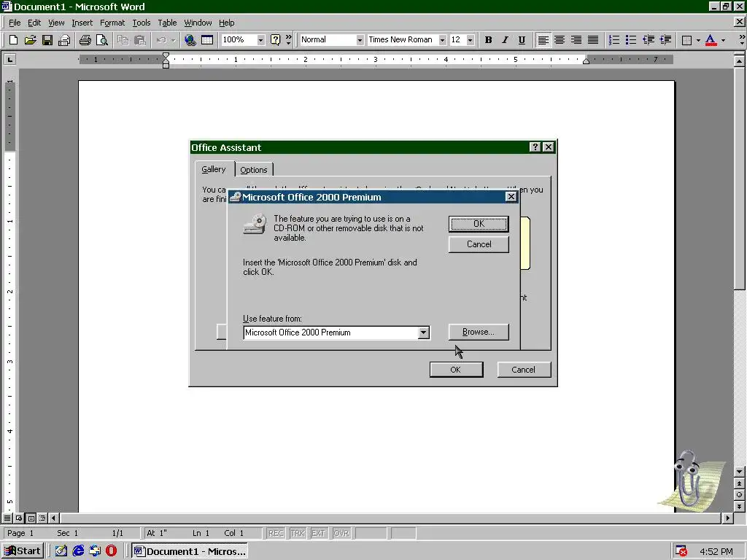Switch to Outline view button
This screenshot has height=560, width=747.
tap(42, 518)
